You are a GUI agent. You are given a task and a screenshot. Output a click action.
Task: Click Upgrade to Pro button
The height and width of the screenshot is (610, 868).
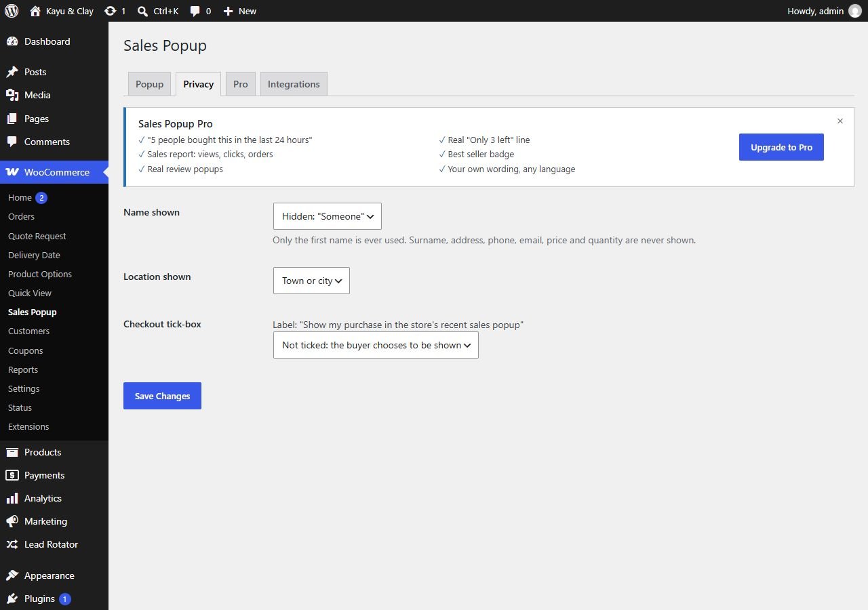click(x=781, y=147)
